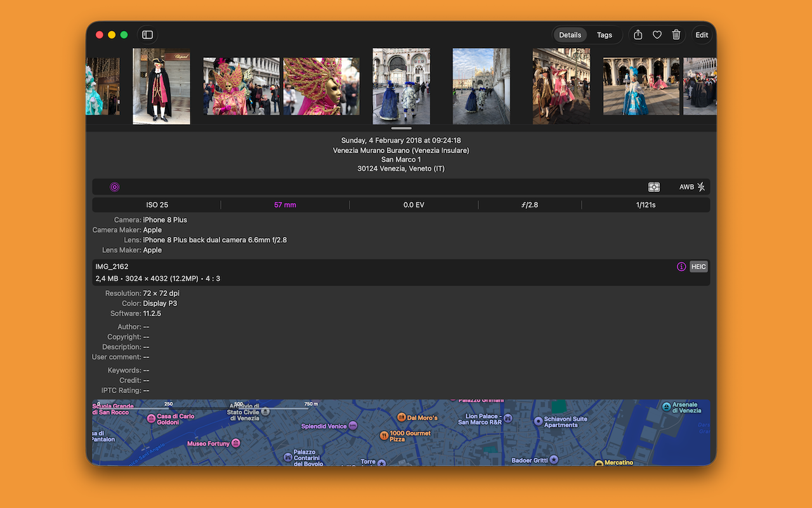Click the date Sunday, 4 February 2018
Screen dimensions: 812x508
tap(401, 140)
